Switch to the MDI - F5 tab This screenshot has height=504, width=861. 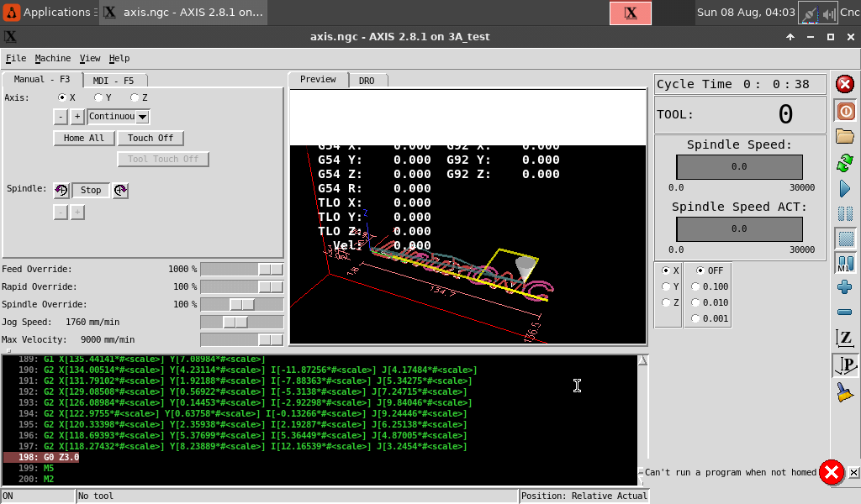click(x=114, y=81)
